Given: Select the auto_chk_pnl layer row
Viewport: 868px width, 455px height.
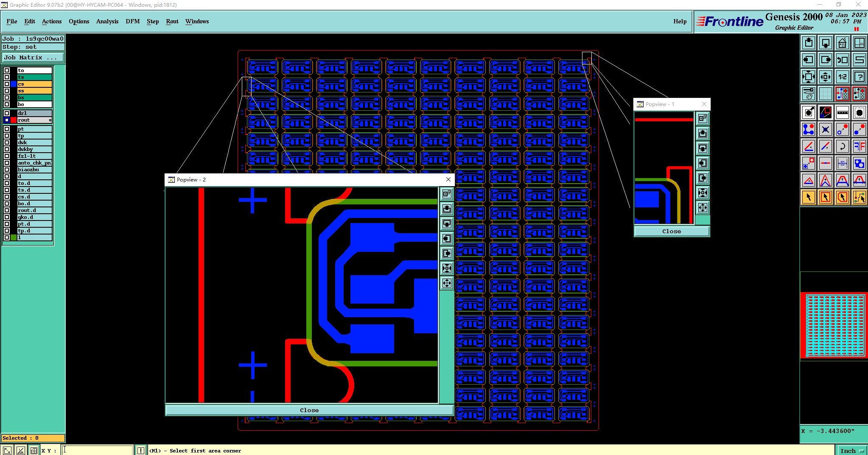Looking at the screenshot, I should coord(34,163).
